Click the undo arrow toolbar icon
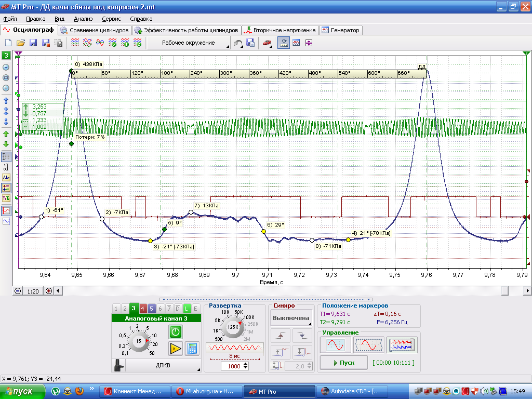Image resolution: width=532 pixels, height=399 pixels. pos(238,43)
